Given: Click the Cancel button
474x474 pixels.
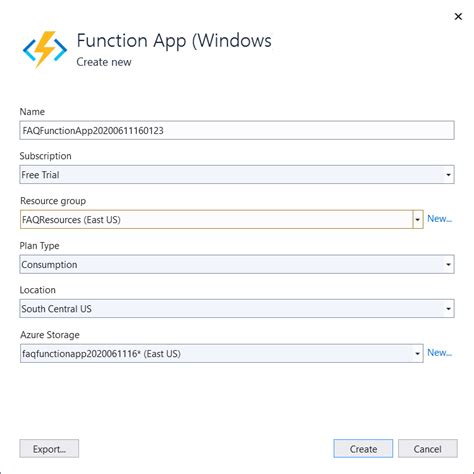Looking at the screenshot, I should pyautogui.click(x=428, y=449).
